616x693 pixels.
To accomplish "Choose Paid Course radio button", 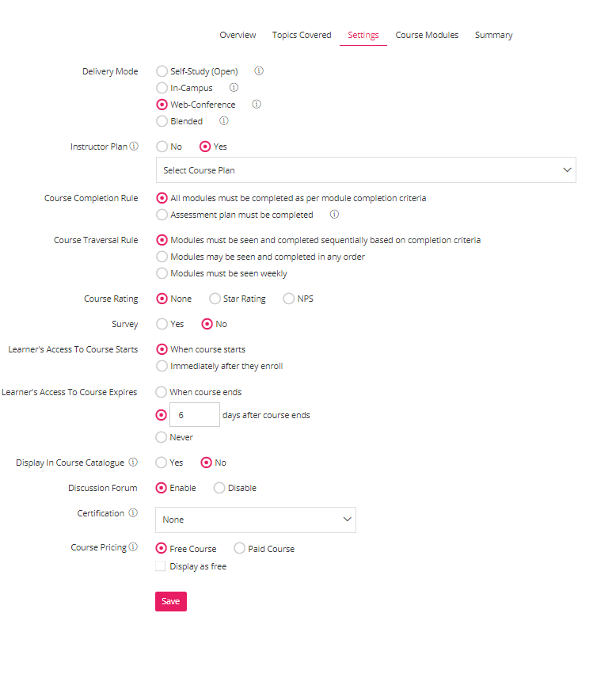I will (x=239, y=549).
